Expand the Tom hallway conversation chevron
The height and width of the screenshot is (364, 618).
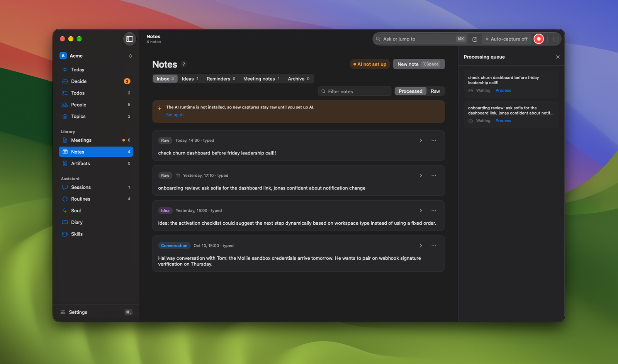coord(421,246)
